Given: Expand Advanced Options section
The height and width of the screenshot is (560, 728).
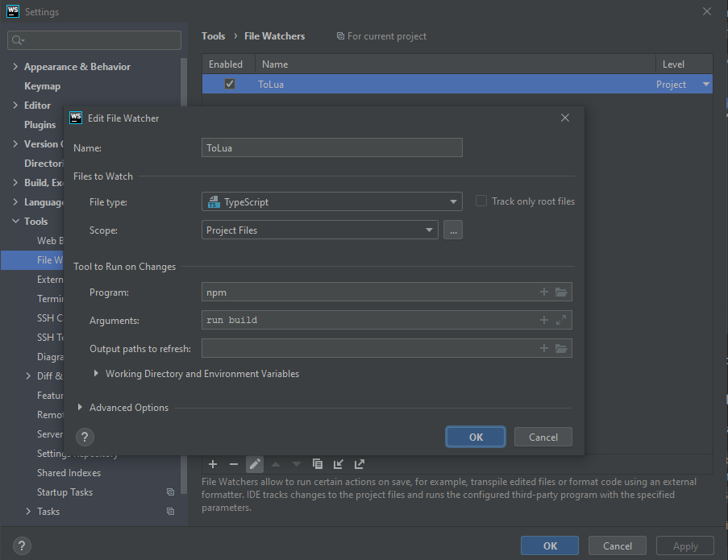Looking at the screenshot, I should point(80,408).
